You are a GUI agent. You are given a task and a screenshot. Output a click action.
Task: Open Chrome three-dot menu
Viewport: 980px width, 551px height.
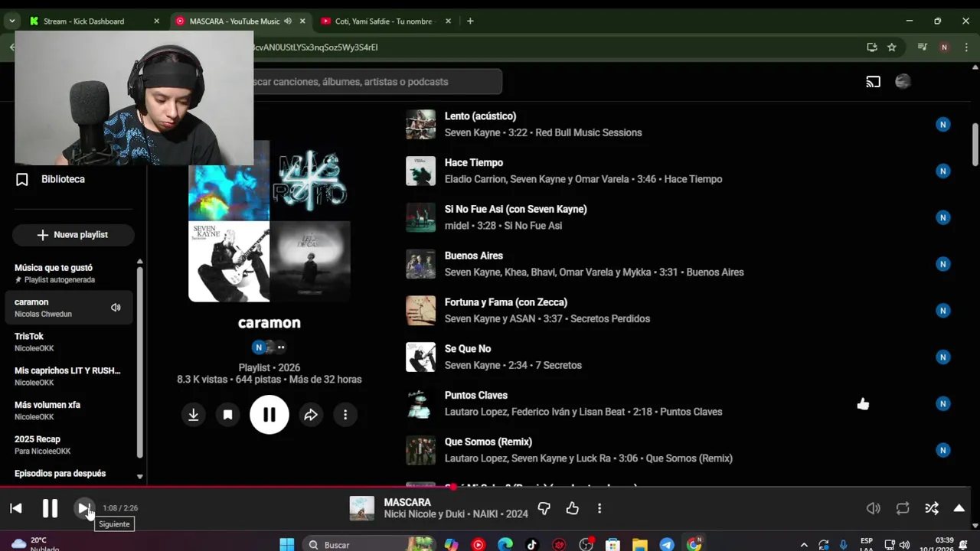point(966,47)
